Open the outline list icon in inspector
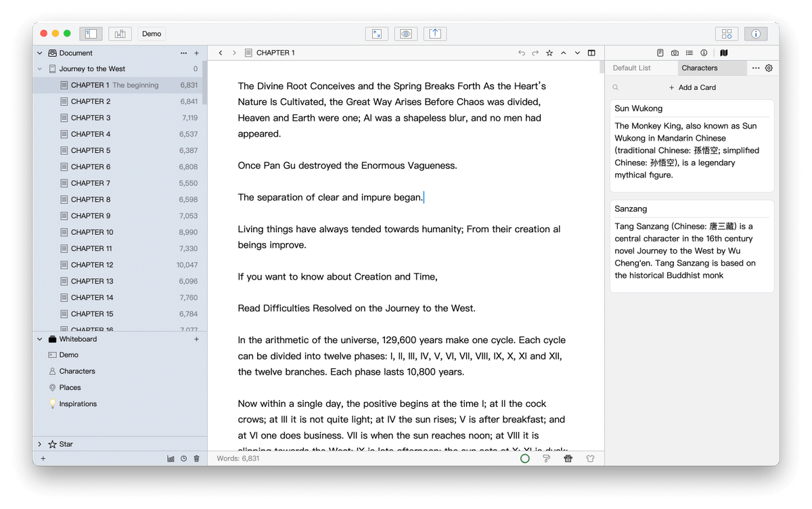 tap(689, 53)
